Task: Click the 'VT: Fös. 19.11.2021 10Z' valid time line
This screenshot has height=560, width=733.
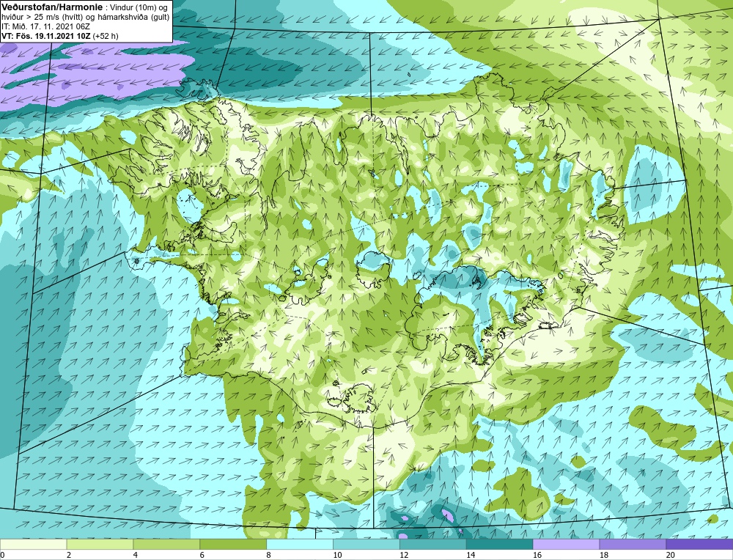Action: click(45, 36)
